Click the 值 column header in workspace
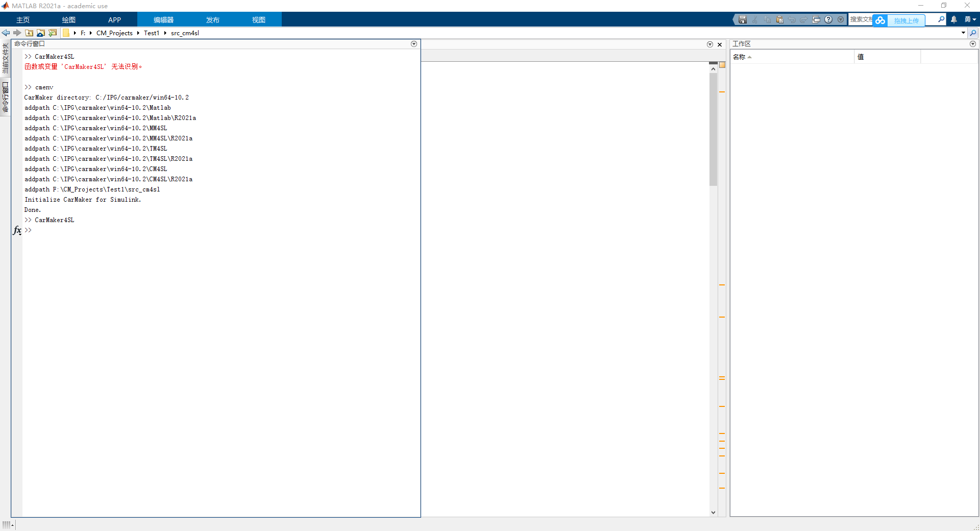Image resolution: width=980 pixels, height=531 pixels. 888,57
